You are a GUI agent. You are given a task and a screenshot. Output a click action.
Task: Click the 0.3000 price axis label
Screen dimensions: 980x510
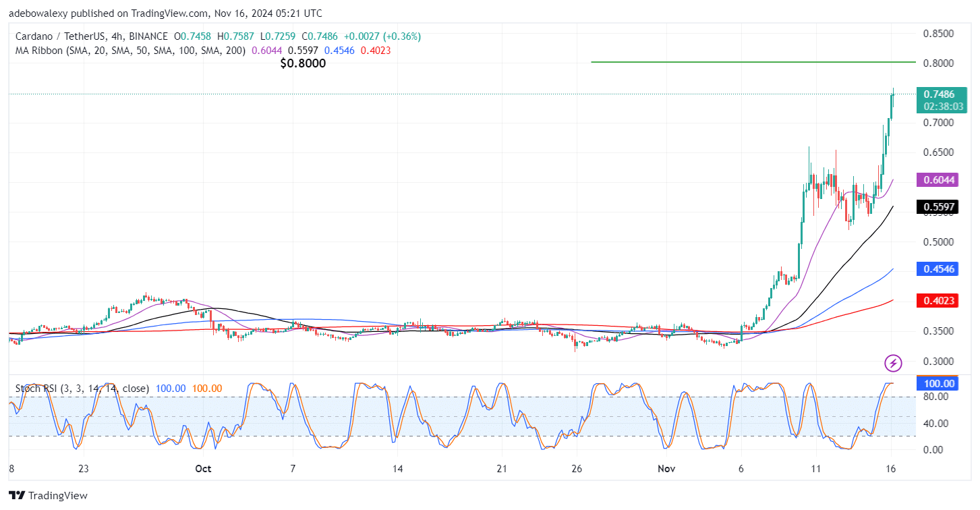tap(938, 361)
